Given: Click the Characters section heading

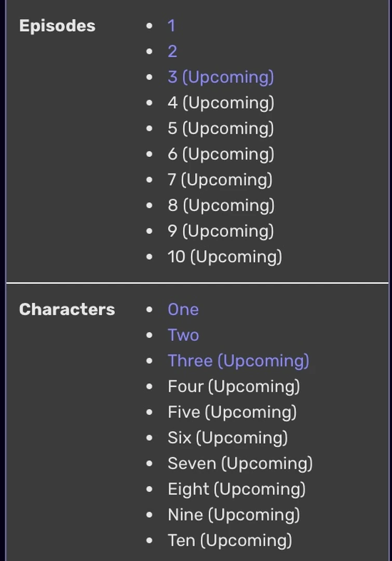Looking at the screenshot, I should pyautogui.click(x=66, y=309).
